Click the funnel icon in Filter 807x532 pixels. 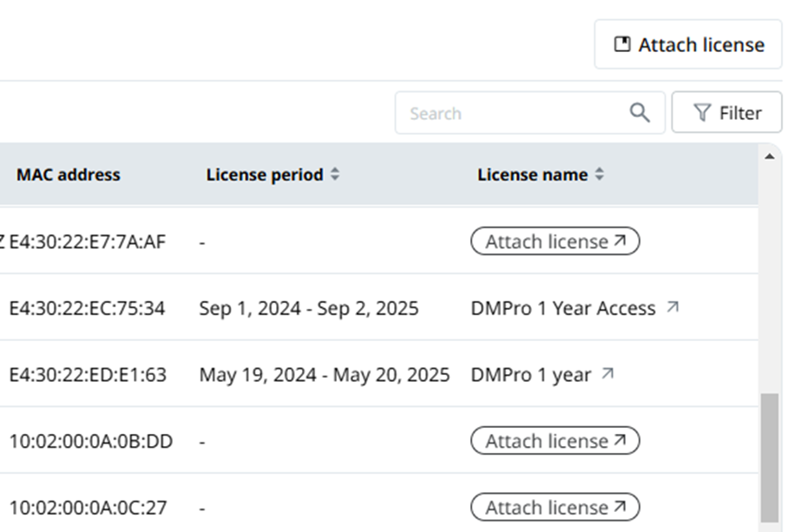click(x=702, y=113)
